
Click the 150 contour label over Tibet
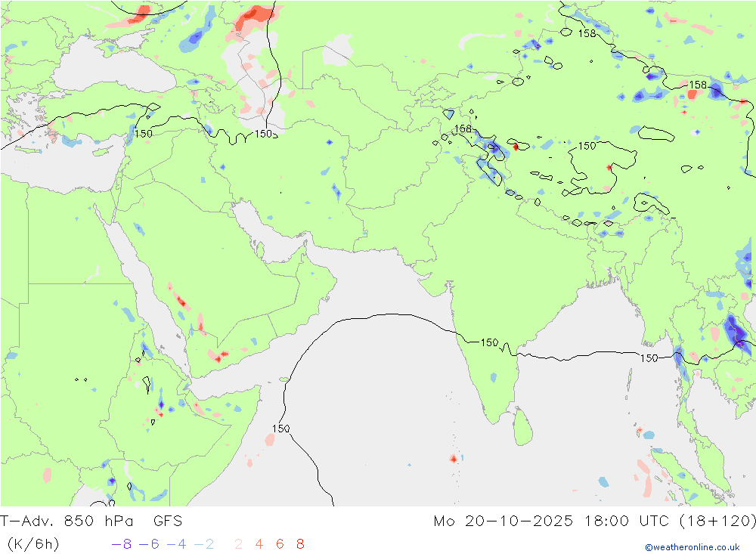[x=587, y=146]
